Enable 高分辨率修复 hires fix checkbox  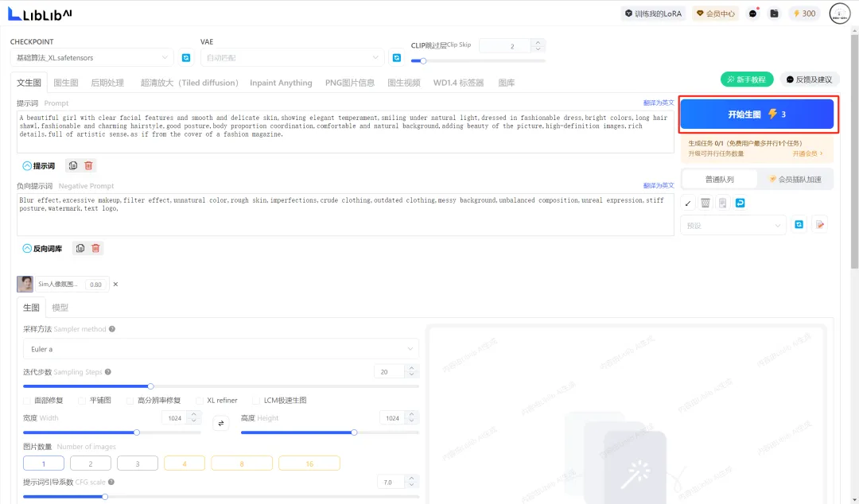pyautogui.click(x=130, y=401)
